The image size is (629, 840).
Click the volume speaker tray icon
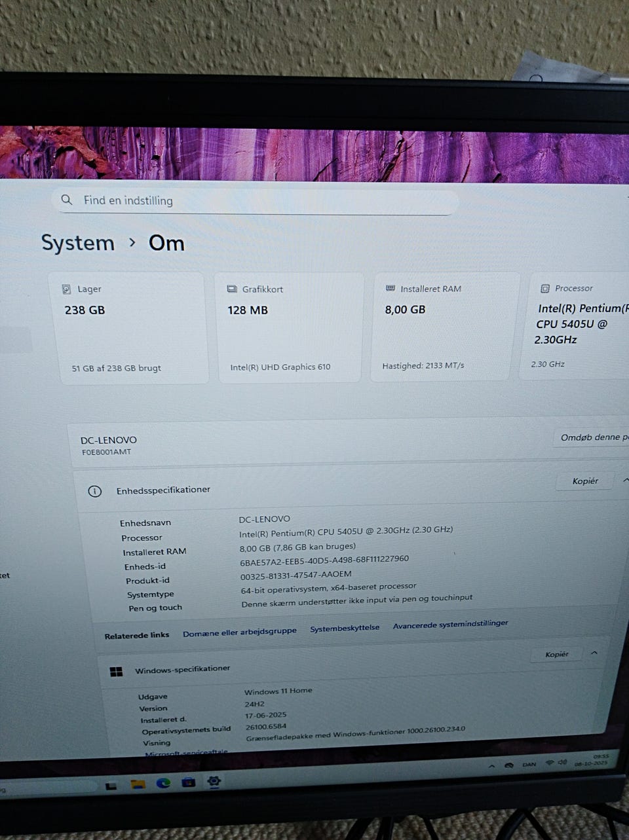click(x=562, y=762)
